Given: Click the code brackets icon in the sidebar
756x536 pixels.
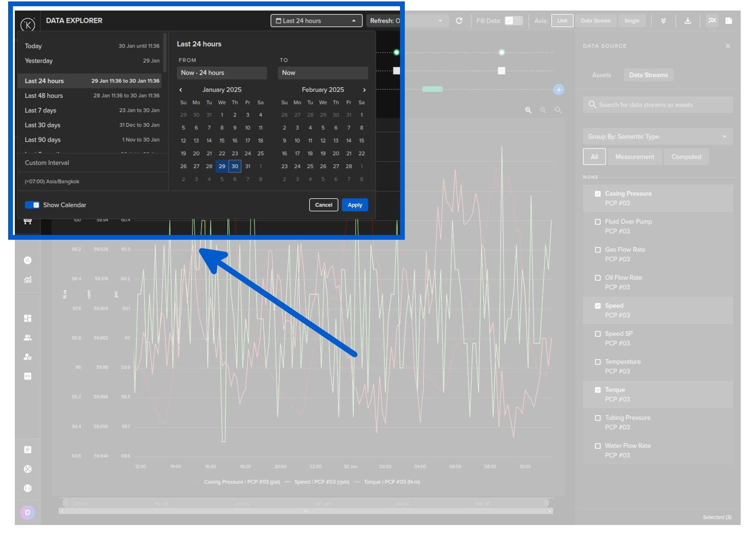Looking at the screenshot, I should 28,376.
